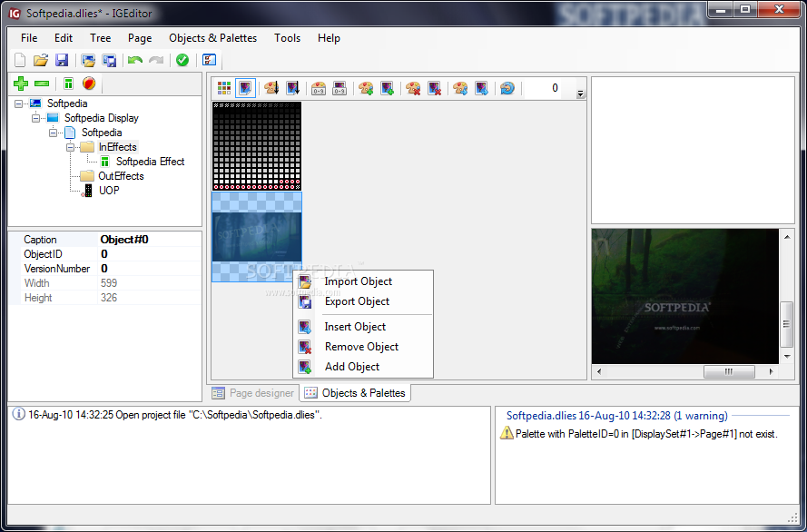Click the object renumber 0-9 icon
807x532 pixels.
point(340,88)
